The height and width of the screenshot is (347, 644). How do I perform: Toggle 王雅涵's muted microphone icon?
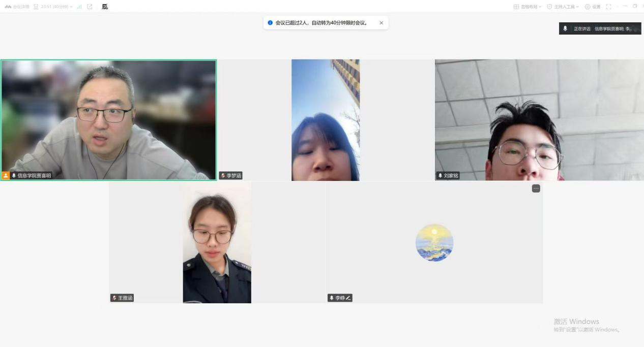(114, 298)
